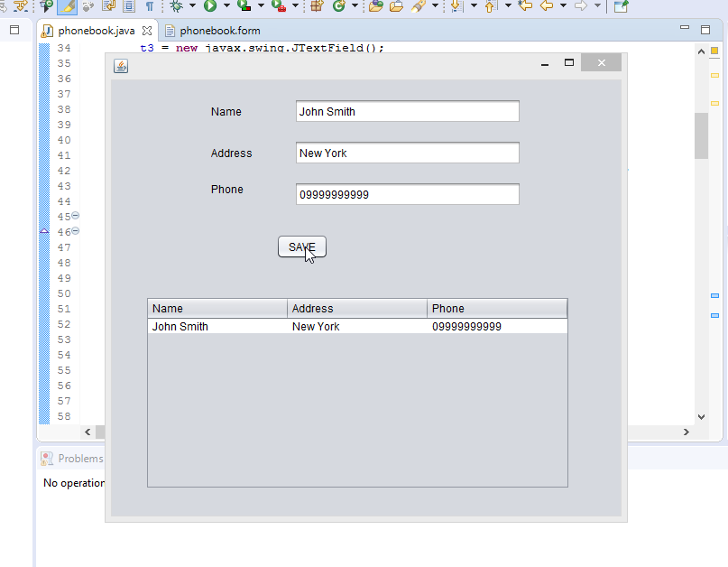Switch to the phonebook.java tab

pyautogui.click(x=97, y=31)
